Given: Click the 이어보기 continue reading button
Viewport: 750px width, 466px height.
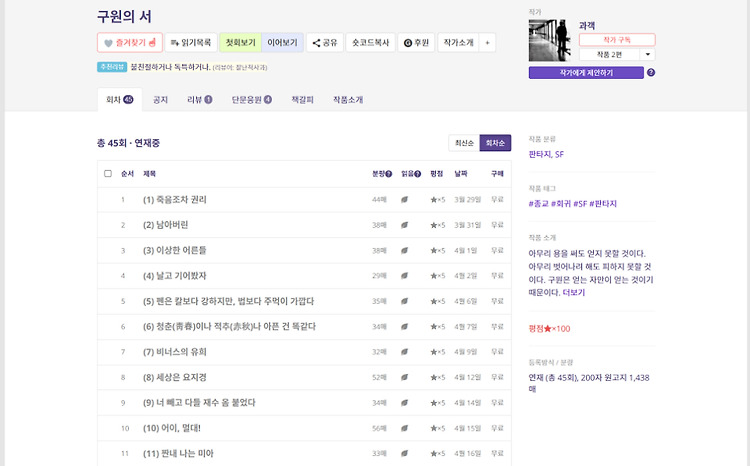Looking at the screenshot, I should click(x=282, y=43).
